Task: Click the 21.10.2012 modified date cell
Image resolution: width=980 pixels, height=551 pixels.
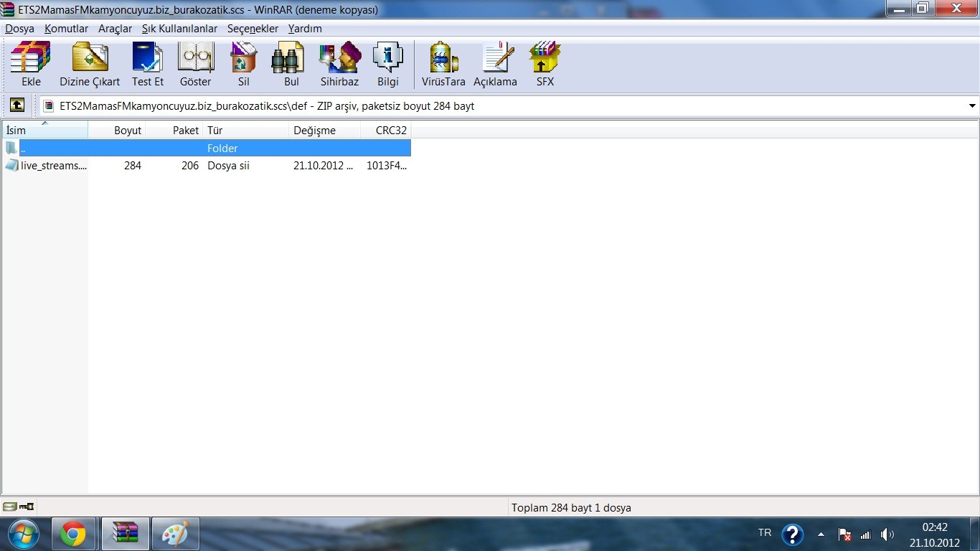Action: (x=323, y=165)
